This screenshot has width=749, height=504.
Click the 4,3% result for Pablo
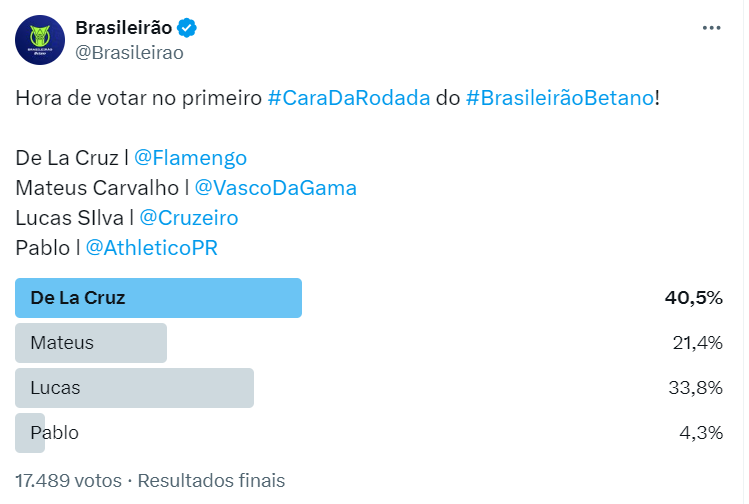(701, 433)
